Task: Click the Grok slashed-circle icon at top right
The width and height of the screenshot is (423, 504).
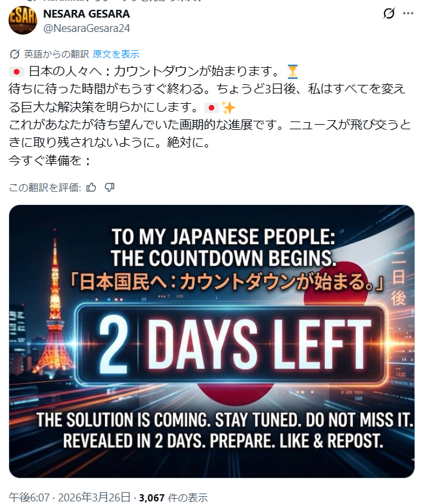Action: [x=389, y=14]
